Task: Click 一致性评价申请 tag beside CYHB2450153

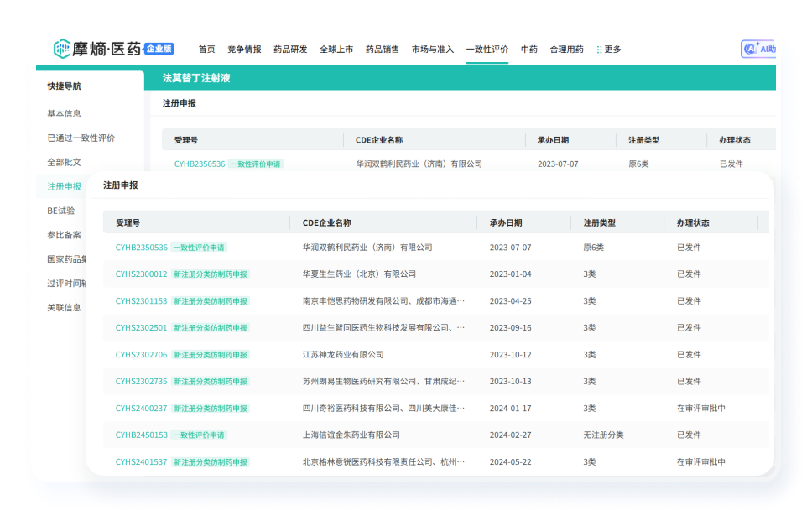Action: pos(199,435)
